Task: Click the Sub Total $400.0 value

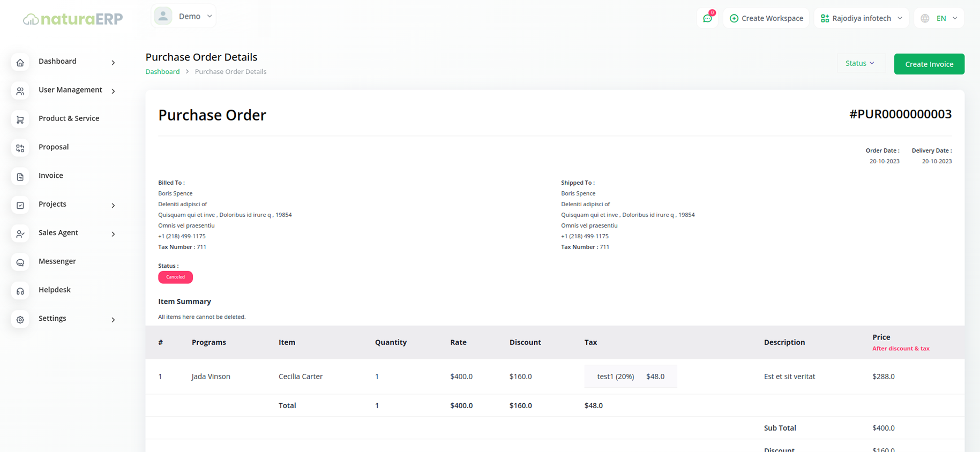Action: pos(884,428)
